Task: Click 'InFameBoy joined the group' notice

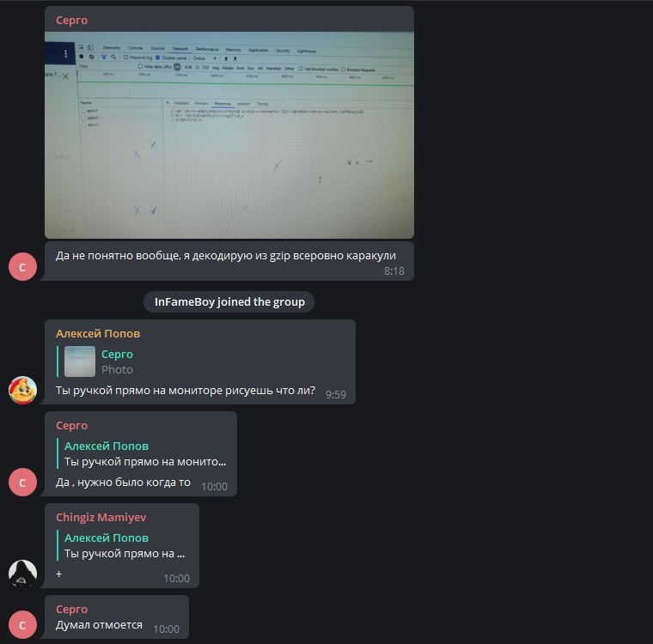Action: [x=229, y=301]
